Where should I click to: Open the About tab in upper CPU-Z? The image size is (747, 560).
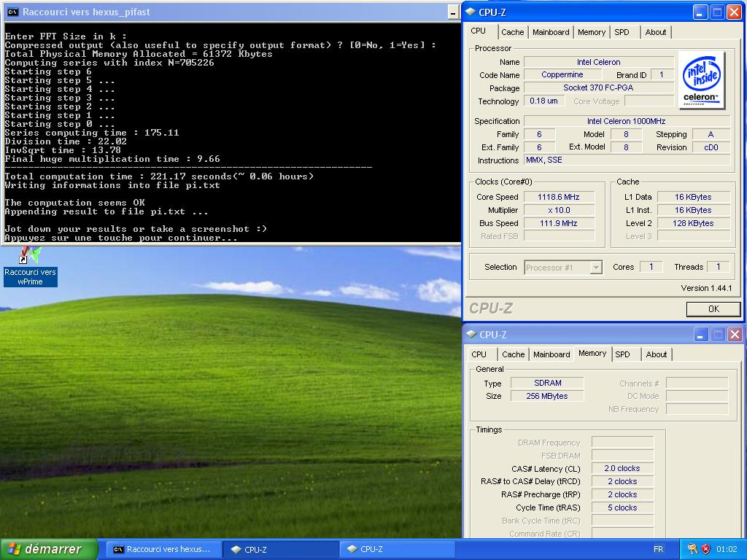[x=656, y=32]
